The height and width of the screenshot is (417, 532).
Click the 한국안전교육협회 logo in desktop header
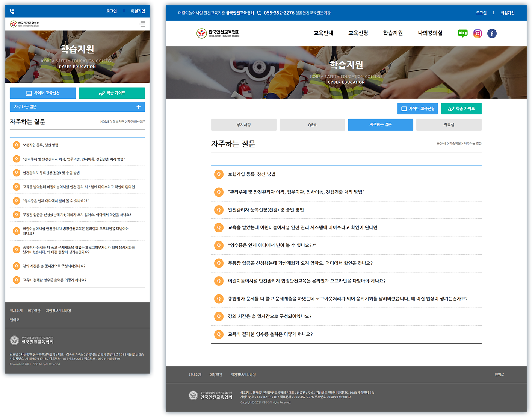pos(218,33)
